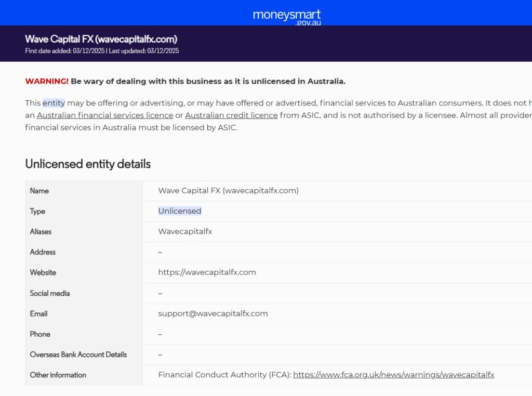Follow the FCA warnings URL link
Image resolution: width=532 pixels, height=396 pixels.
(x=393, y=375)
